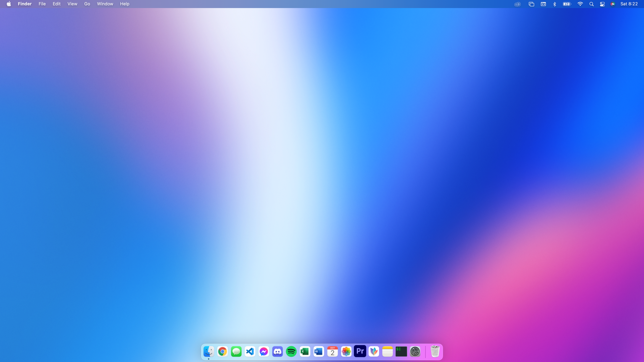Click the Wi-Fi status menu
Image resolution: width=644 pixels, height=362 pixels.
pos(580,4)
